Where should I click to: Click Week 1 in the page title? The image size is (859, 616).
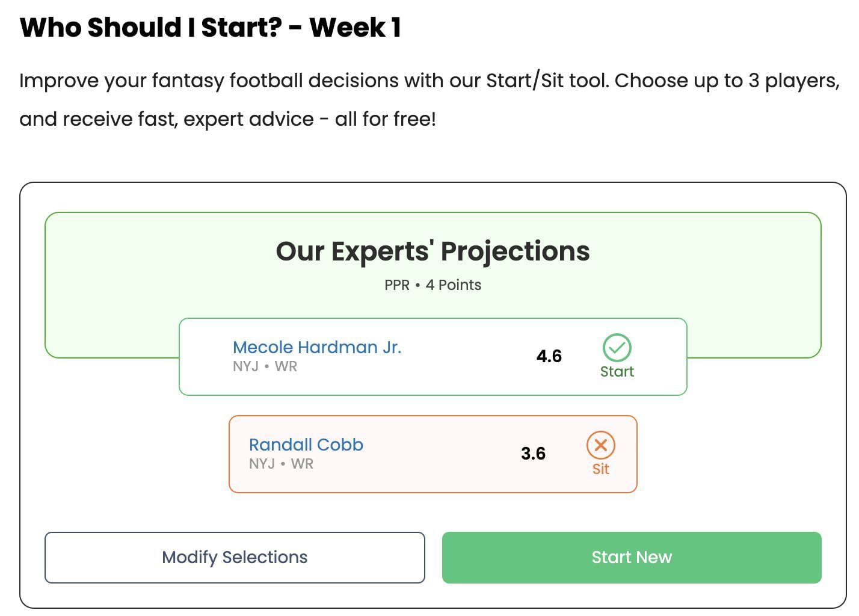point(355,28)
